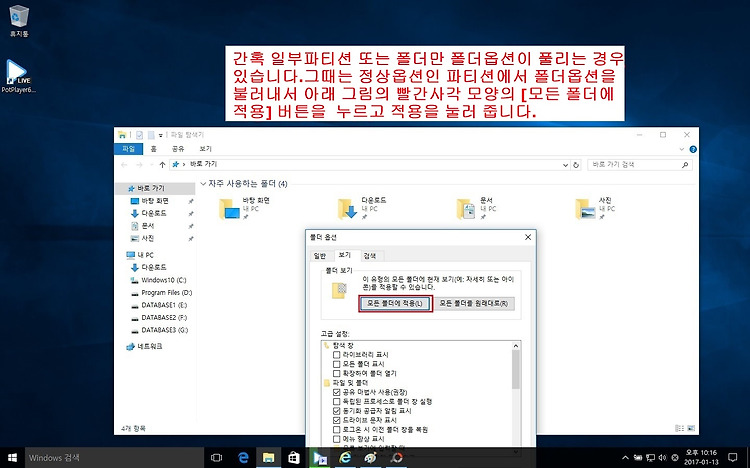Switch to the 일반 tab in Folder Options
This screenshot has height=468, width=750.
tap(320, 256)
